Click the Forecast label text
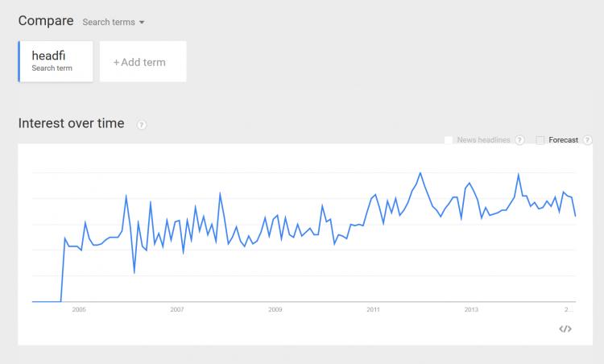The height and width of the screenshot is (364, 604). click(x=563, y=140)
